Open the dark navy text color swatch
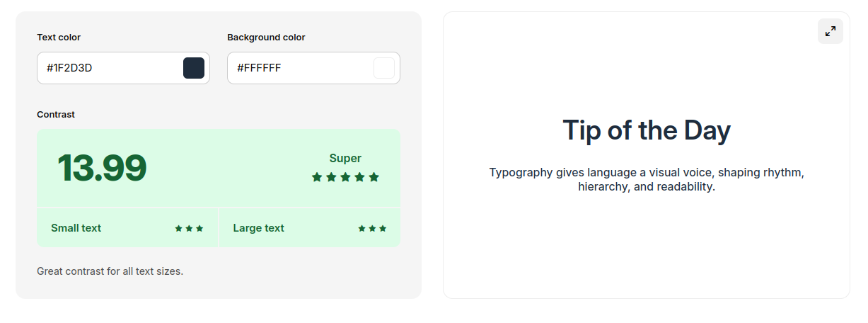868x323 pixels. pos(194,68)
